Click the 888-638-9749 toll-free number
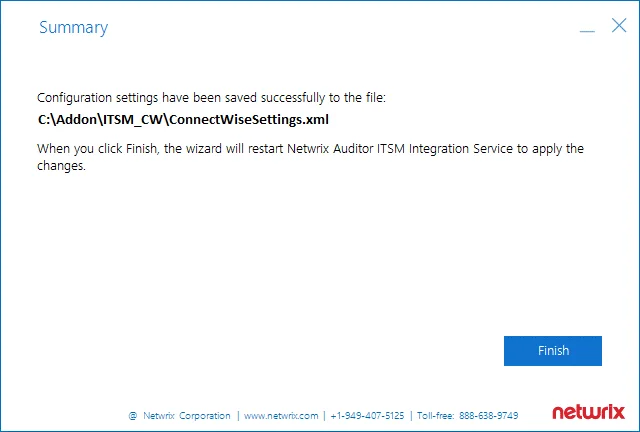Screen dimensions: 640x432 (x=489, y=416)
